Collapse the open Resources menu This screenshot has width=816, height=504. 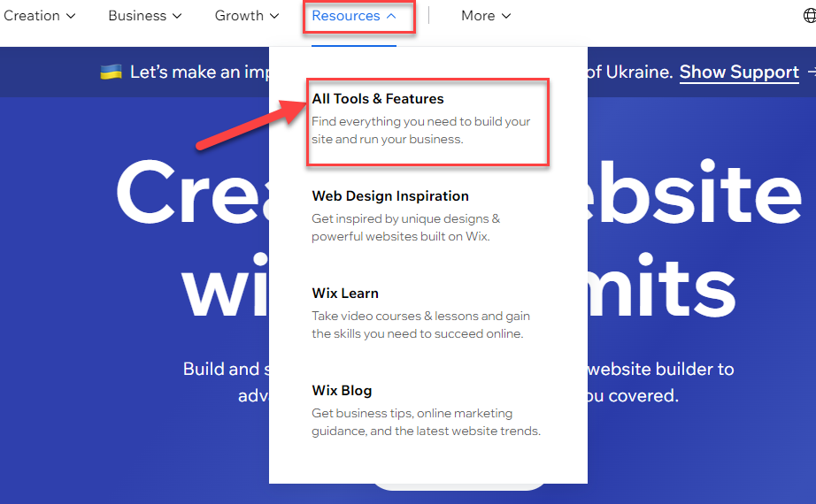(354, 16)
